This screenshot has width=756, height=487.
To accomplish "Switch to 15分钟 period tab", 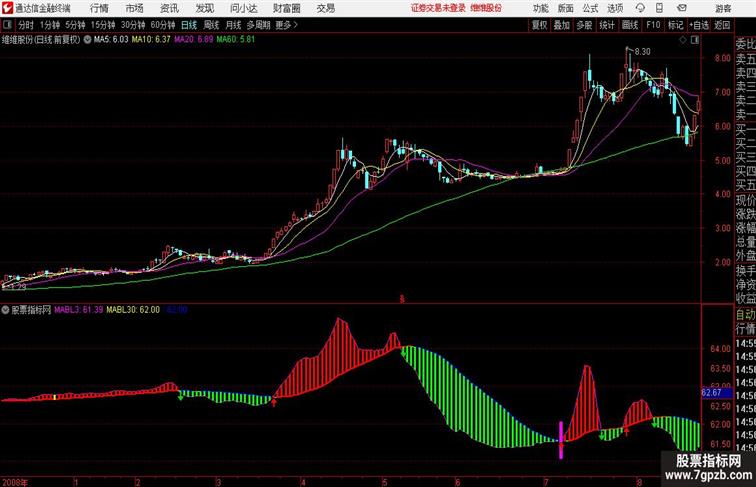I will 103,25.
